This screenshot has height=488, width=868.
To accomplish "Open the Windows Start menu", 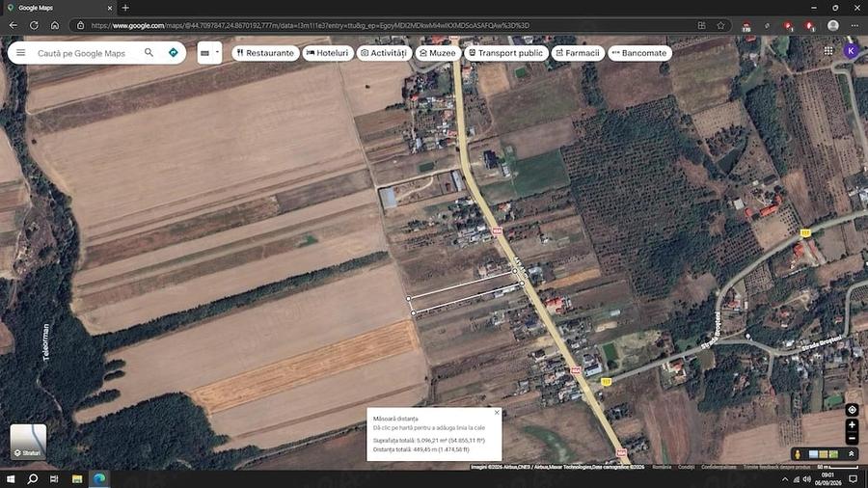I will [11, 478].
